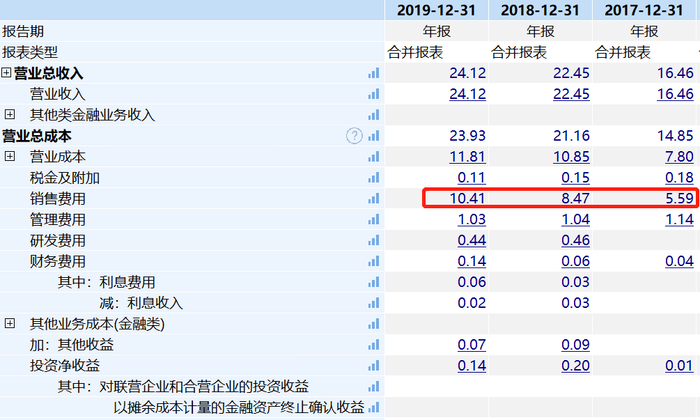Open 2018 研发费用 value 0.46 link
The image size is (700, 420).
click(x=575, y=241)
